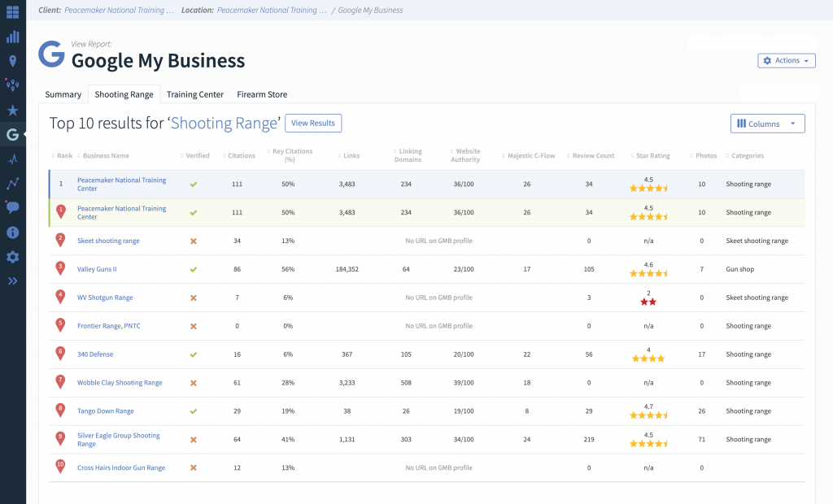
Task: Switch to the Summary tab
Action: [63, 94]
